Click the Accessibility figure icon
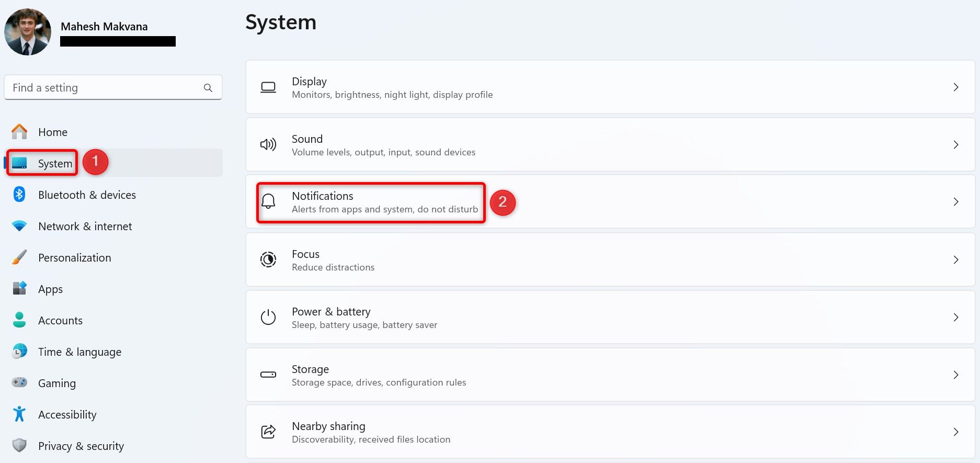Screen dimensions: 980x463 point(19,414)
